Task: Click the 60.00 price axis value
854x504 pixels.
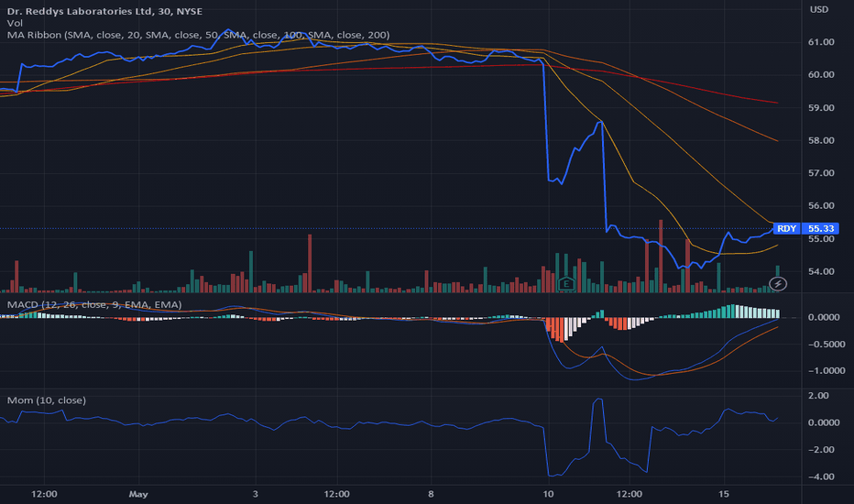Action: (x=821, y=74)
